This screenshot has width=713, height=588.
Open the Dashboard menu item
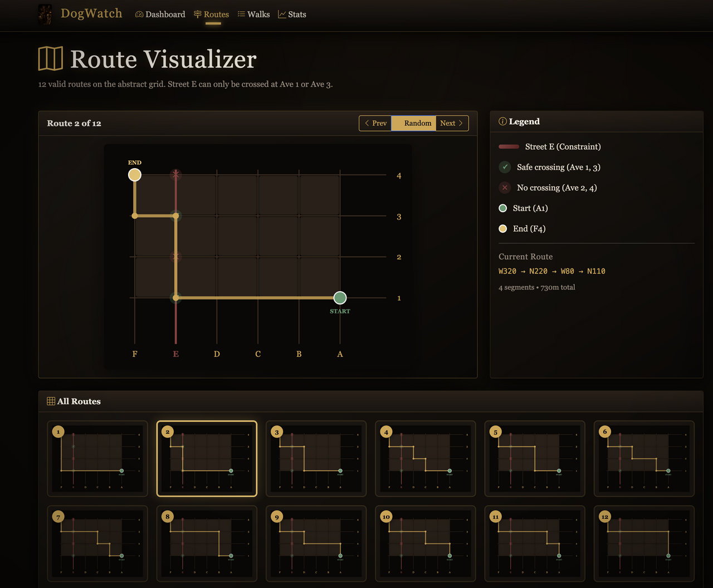coord(160,14)
